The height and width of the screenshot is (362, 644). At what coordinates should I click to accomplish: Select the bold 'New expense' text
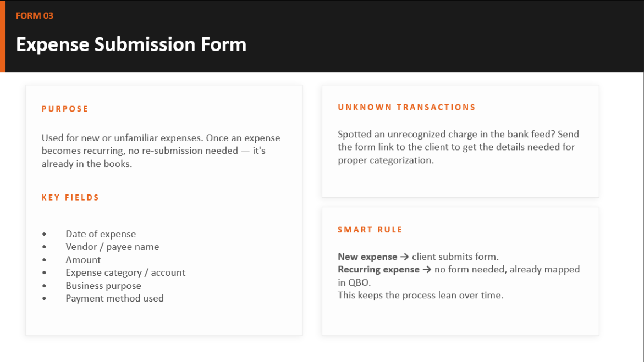[x=367, y=257]
